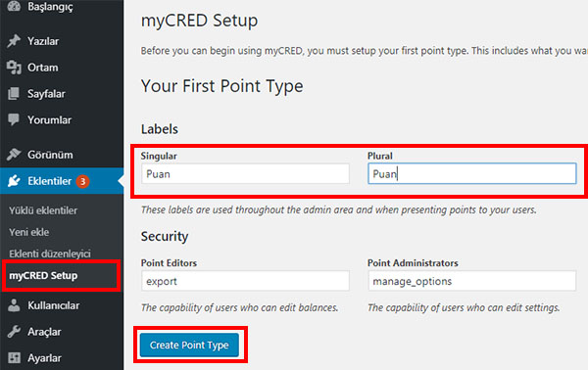Open the Yüklü eklentiler submenu item
The height and width of the screenshot is (370, 588).
point(43,210)
